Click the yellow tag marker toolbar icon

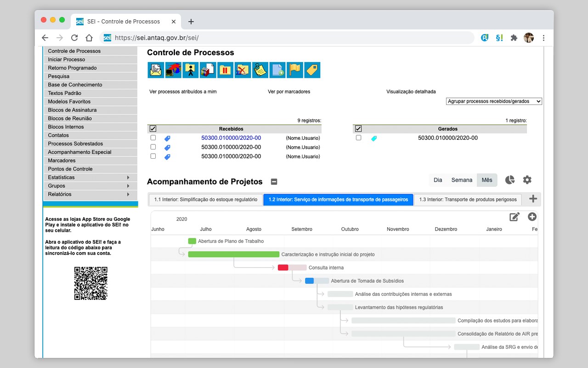312,70
